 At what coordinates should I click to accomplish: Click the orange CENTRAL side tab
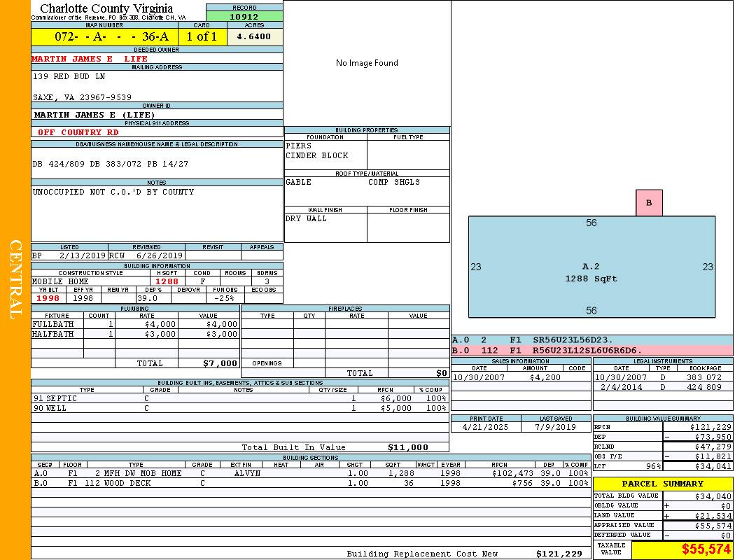click(15, 280)
